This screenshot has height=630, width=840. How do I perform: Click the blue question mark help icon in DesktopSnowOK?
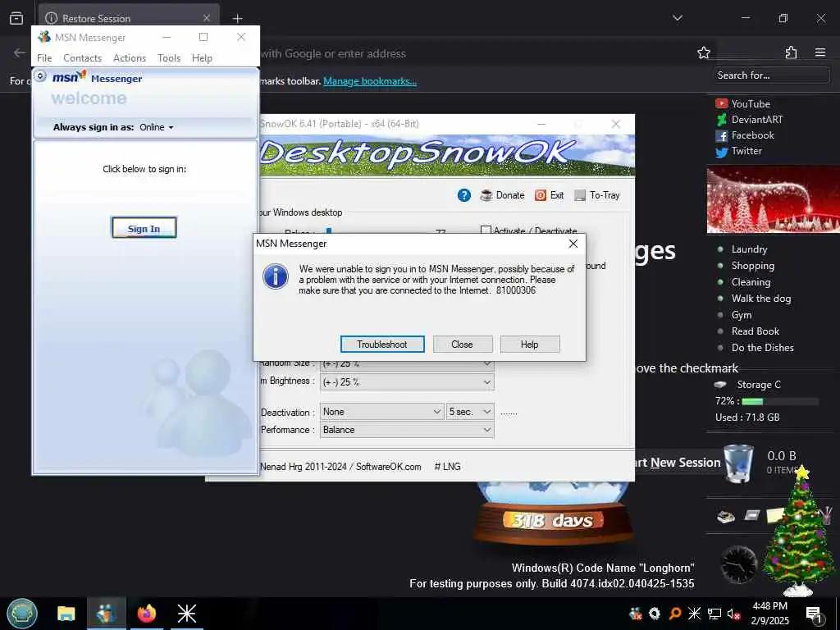click(464, 195)
